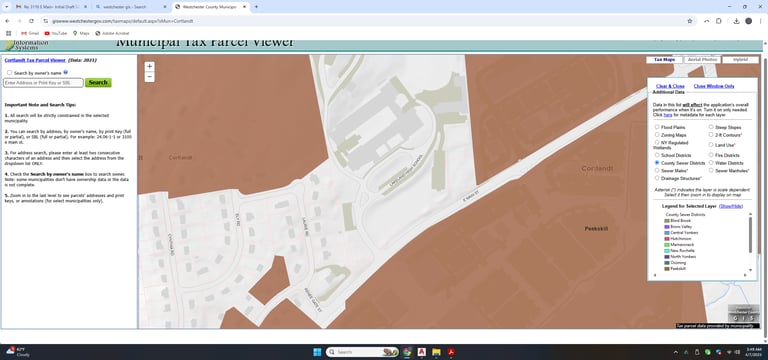Viewport: 768px width, 360px height.
Task: Reload the page using the refresh icon
Action: pos(31,21)
